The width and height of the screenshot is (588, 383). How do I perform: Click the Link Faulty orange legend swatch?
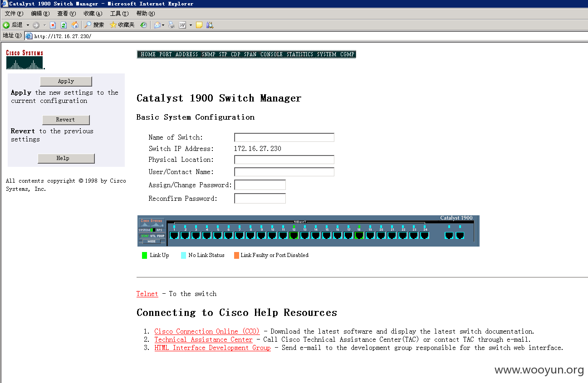tap(236, 255)
